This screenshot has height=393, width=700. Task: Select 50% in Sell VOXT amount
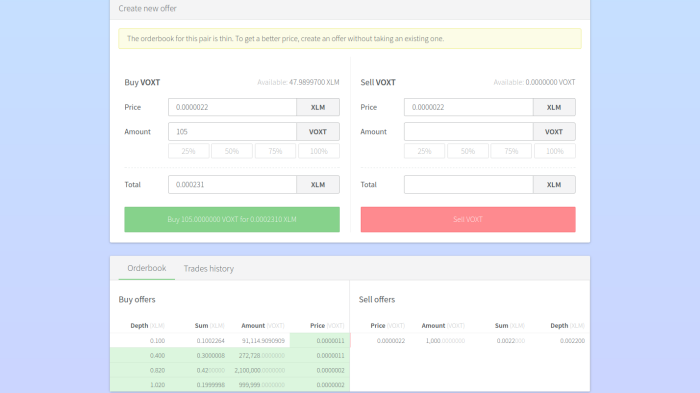pyautogui.click(x=467, y=151)
